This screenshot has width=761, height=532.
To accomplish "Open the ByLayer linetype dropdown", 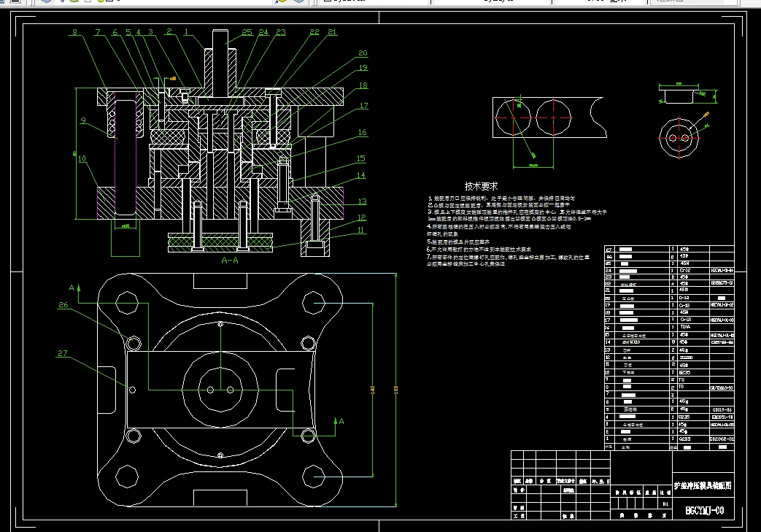I will point(491,1).
